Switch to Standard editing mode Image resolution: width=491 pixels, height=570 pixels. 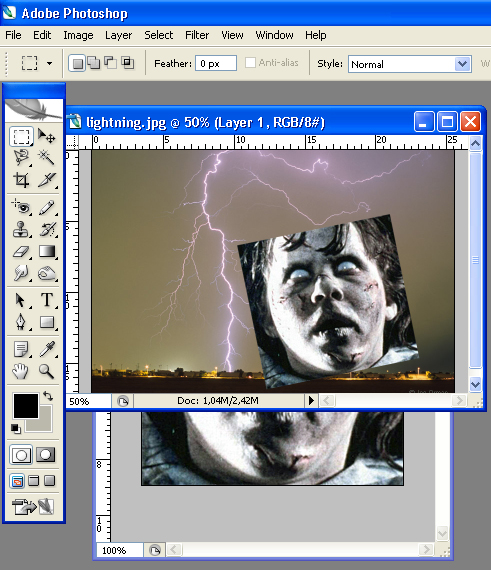(21, 455)
